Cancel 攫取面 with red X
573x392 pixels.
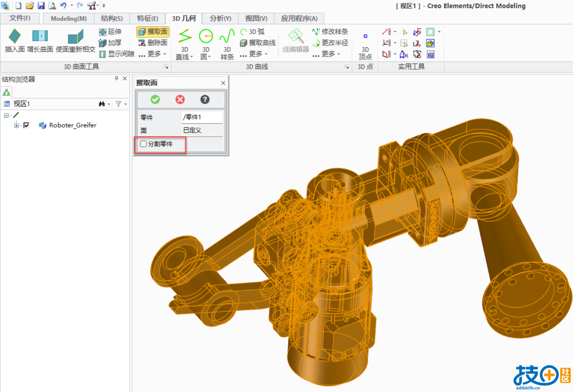coord(180,99)
